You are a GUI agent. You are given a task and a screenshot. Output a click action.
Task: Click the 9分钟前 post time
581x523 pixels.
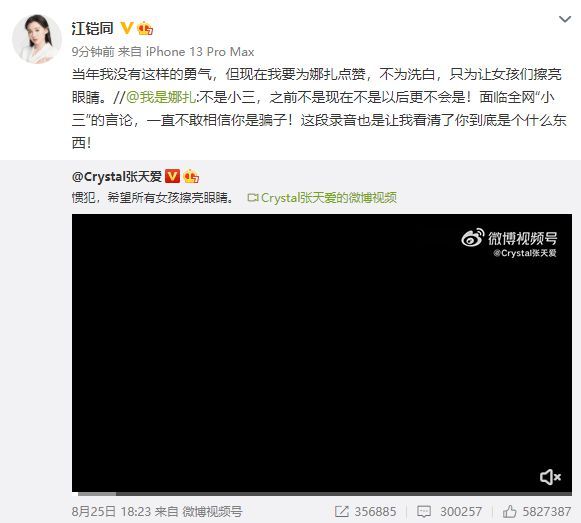click(x=93, y=52)
